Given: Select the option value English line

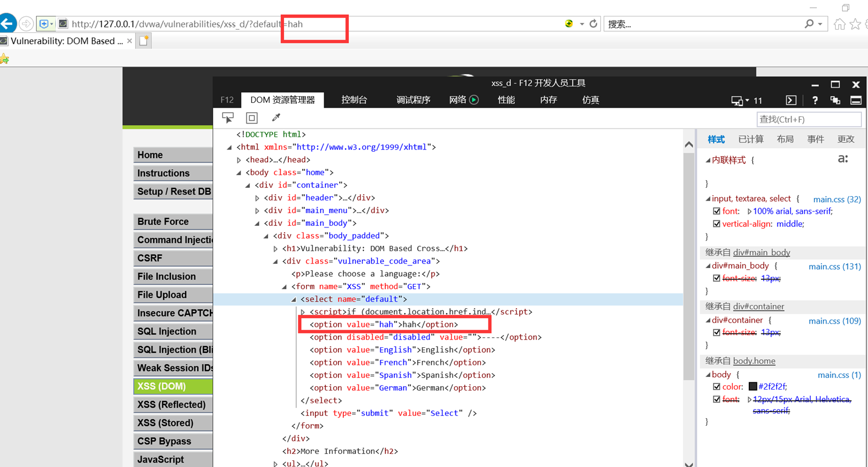Looking at the screenshot, I should [402, 350].
